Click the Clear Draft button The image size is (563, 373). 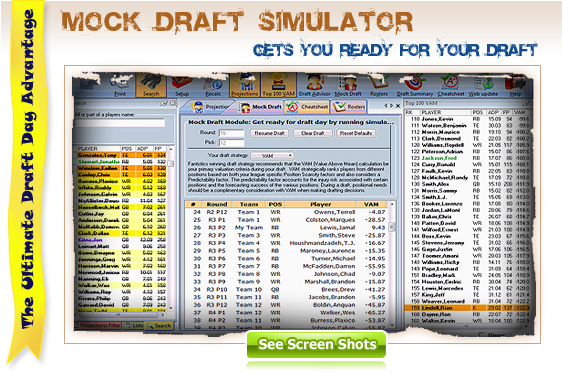coord(312,133)
